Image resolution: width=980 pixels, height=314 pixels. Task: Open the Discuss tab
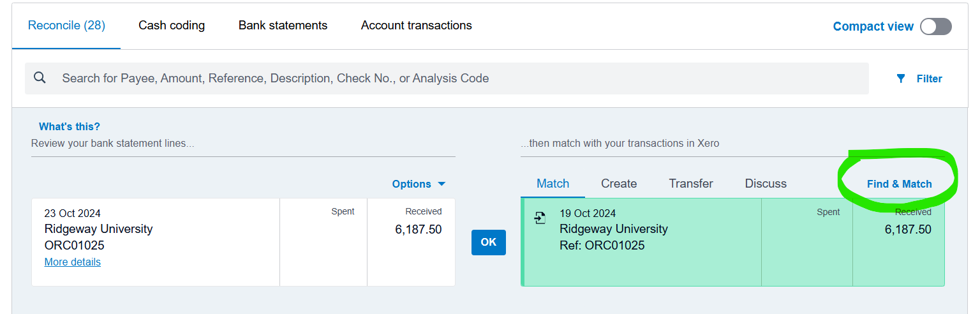tap(766, 184)
